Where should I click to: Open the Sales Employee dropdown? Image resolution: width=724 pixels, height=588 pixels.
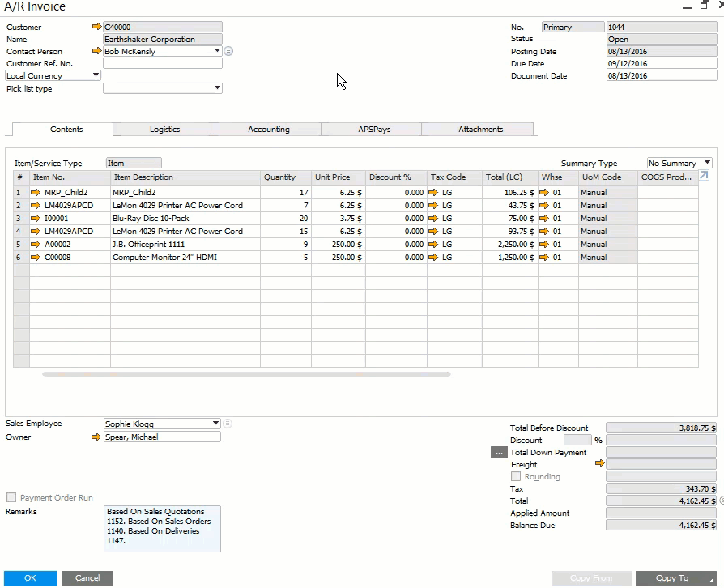click(x=215, y=424)
